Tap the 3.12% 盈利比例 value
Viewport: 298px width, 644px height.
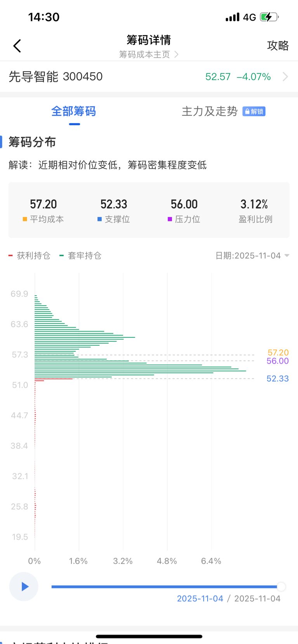coord(255,205)
